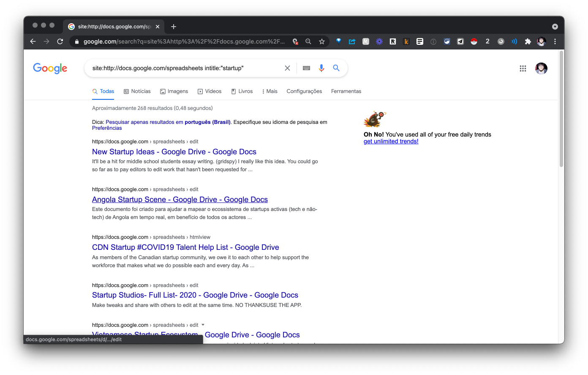The width and height of the screenshot is (588, 375).
Task: Switch to the Imagens tab
Action: 174,91
